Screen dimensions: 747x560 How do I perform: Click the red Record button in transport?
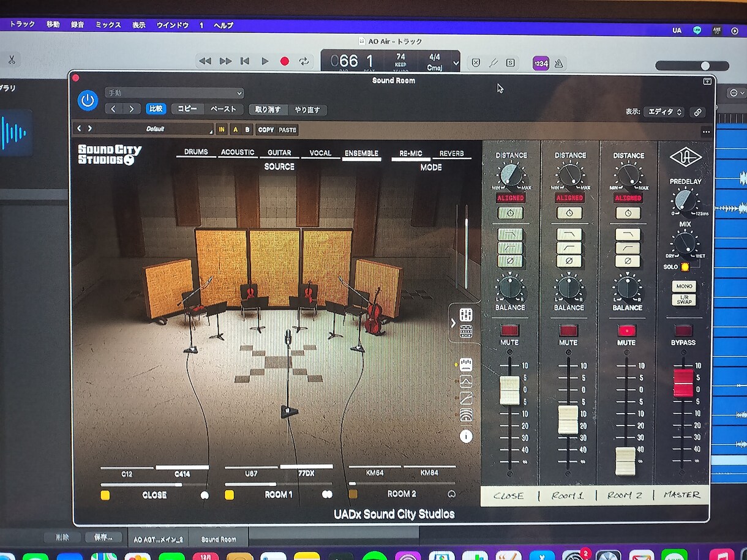pos(285,61)
